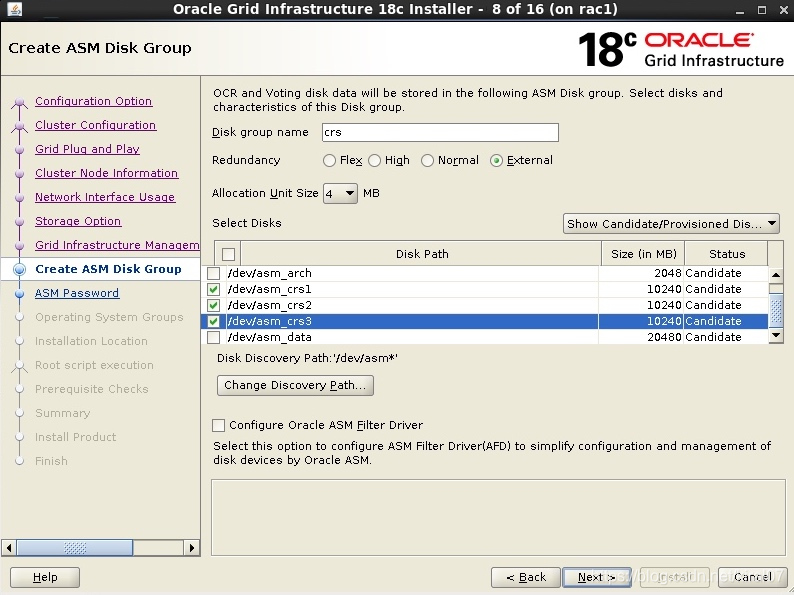Go to the Storage Option step
This screenshot has width=794, height=595.
78,221
